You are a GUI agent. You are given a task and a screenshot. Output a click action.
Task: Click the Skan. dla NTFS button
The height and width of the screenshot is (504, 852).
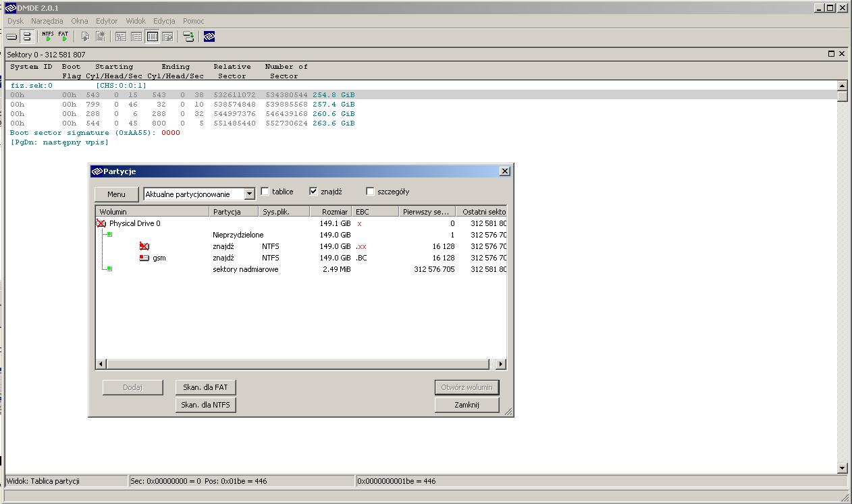tap(206, 405)
